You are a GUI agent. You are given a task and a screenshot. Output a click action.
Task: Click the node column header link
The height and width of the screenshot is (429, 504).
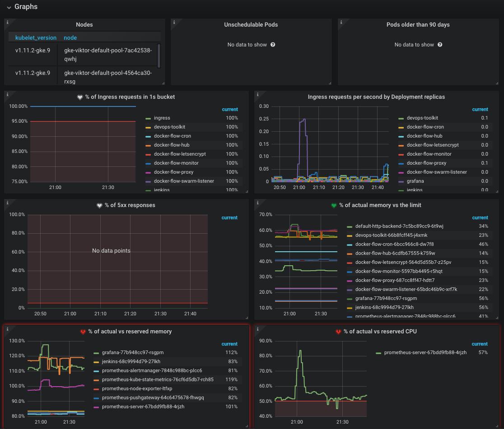click(x=70, y=37)
